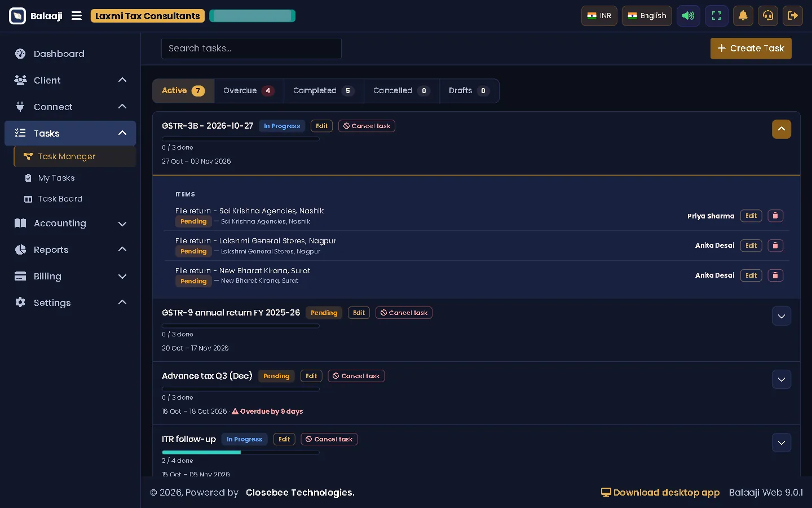Switch to the Drafts tab
The width and height of the screenshot is (812, 508).
pos(469,91)
